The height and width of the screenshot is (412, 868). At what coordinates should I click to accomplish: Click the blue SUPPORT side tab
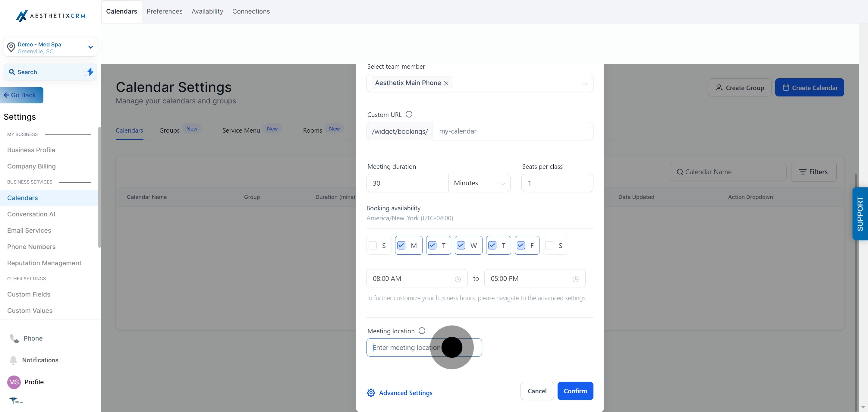pos(860,214)
